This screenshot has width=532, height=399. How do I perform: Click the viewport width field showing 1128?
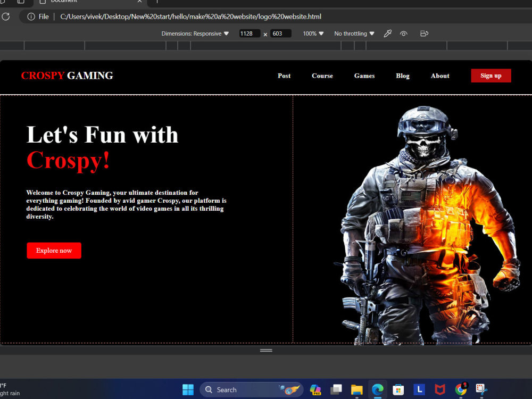tap(250, 34)
